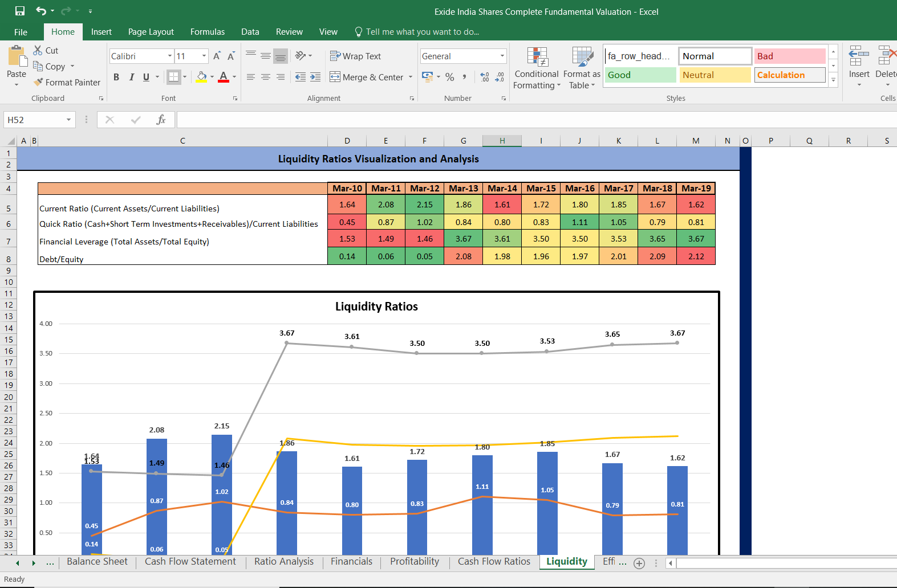Activate the Format Painter brush

67,82
